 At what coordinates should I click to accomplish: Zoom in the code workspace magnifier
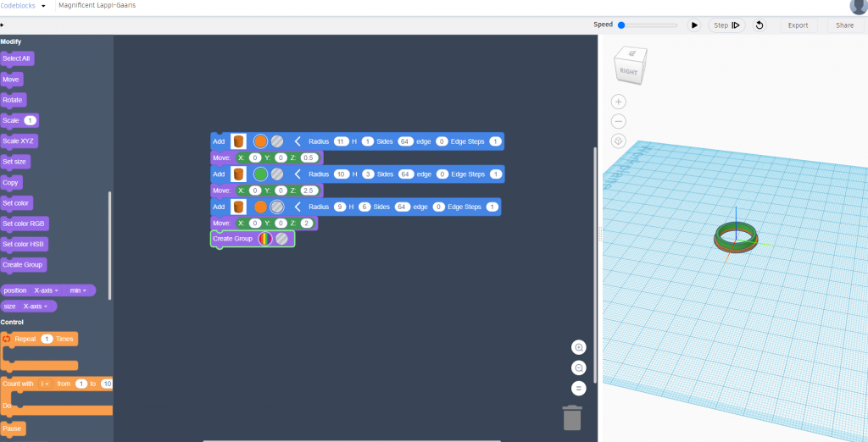tap(579, 347)
